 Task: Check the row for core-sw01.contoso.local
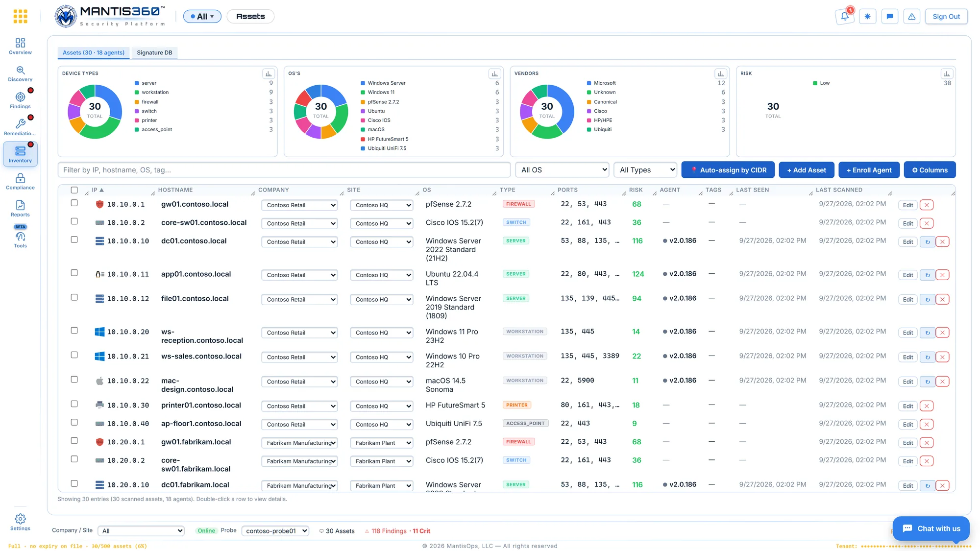74,221
